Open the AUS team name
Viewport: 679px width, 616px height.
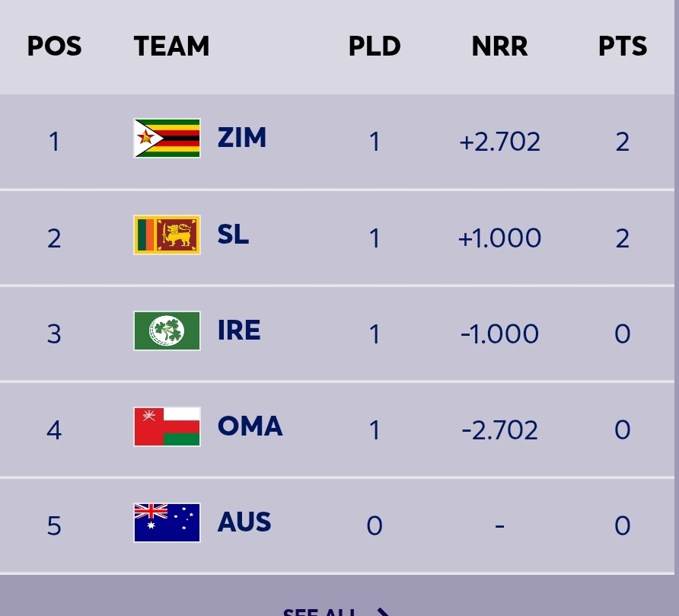(x=244, y=523)
